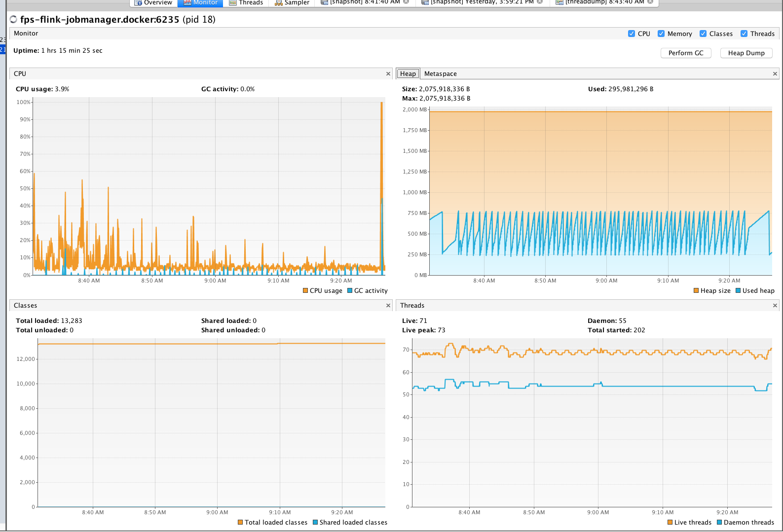Click the Classes panel title label
Screen dimensions: 783x532
pos(25,306)
